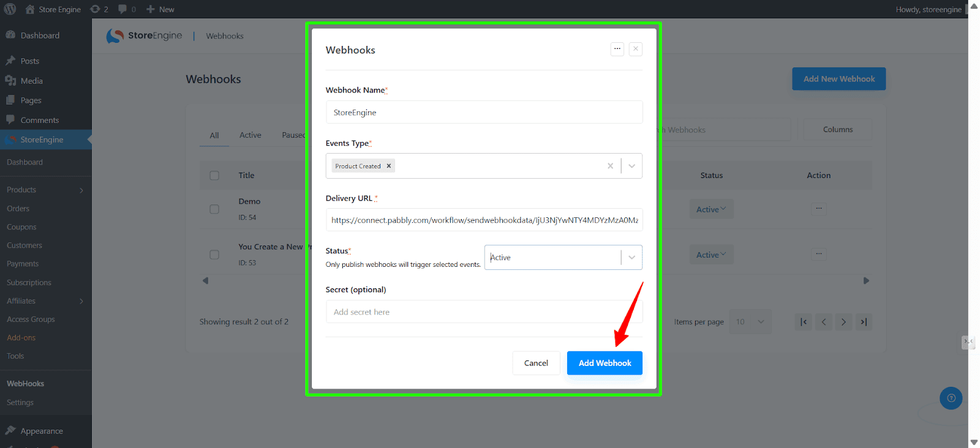Image resolution: width=980 pixels, height=448 pixels.
Task: Toggle the select-all checkbox in table header
Action: 214,176
